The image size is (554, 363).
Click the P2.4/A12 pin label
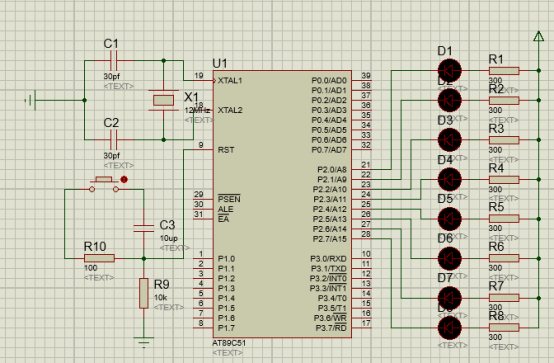click(x=330, y=209)
